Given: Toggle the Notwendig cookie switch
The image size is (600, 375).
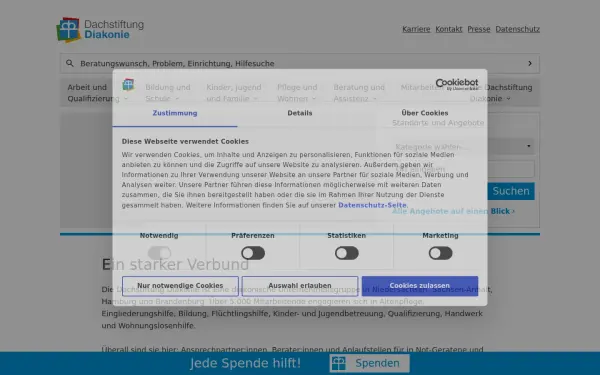Looking at the screenshot, I should coord(159,253).
